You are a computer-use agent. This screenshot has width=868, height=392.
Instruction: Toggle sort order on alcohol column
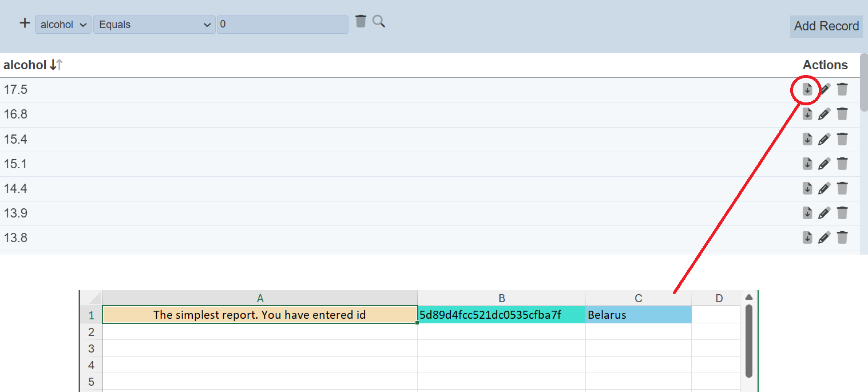pos(56,65)
